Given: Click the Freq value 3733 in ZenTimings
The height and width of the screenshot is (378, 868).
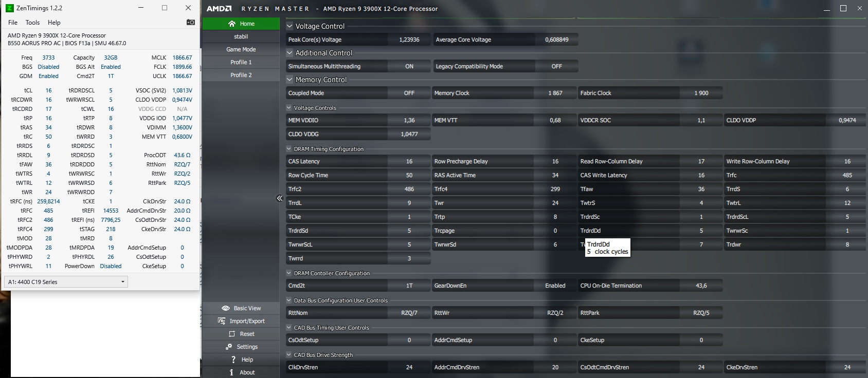Looking at the screenshot, I should coord(48,58).
